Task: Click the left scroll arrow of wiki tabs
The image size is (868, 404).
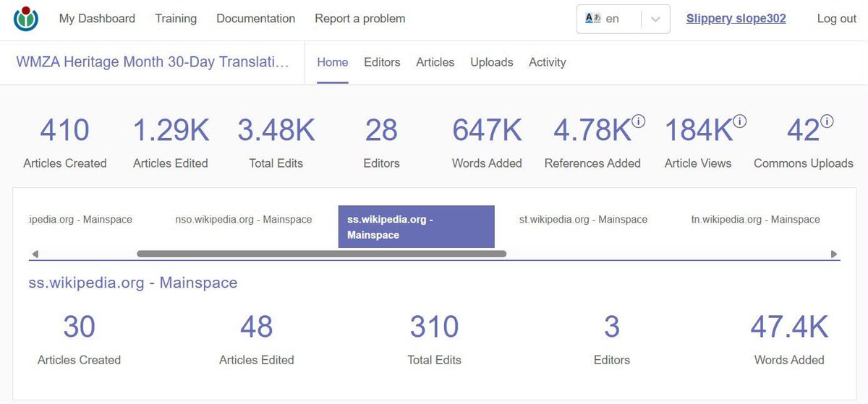Action: [35, 254]
